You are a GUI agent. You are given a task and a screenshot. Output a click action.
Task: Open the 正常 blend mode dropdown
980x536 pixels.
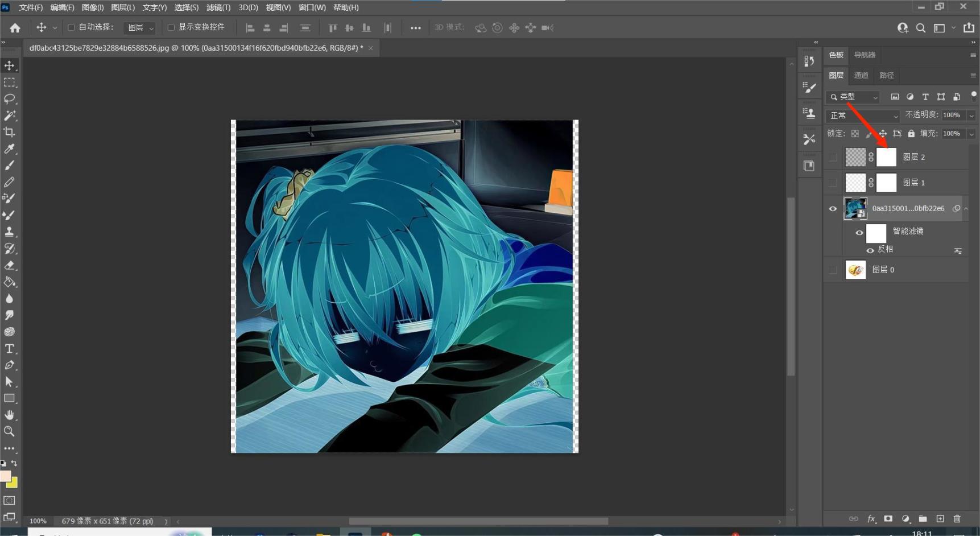point(862,116)
